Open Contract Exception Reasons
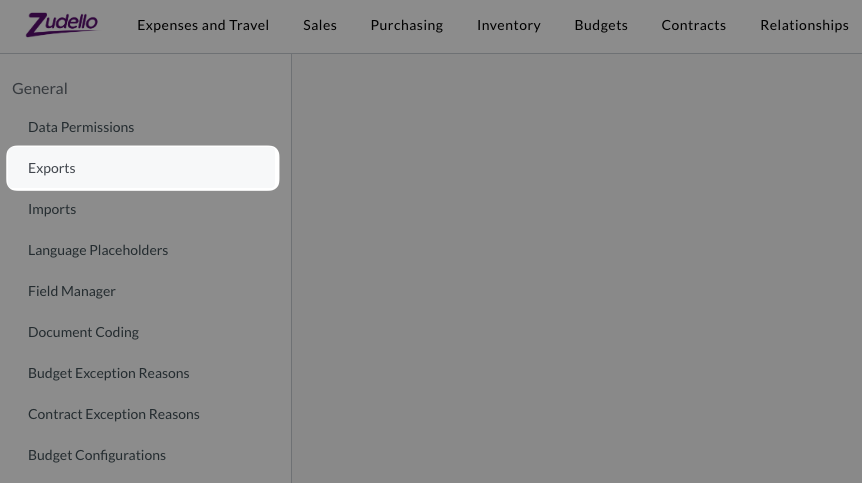Image resolution: width=862 pixels, height=483 pixels. [x=114, y=414]
